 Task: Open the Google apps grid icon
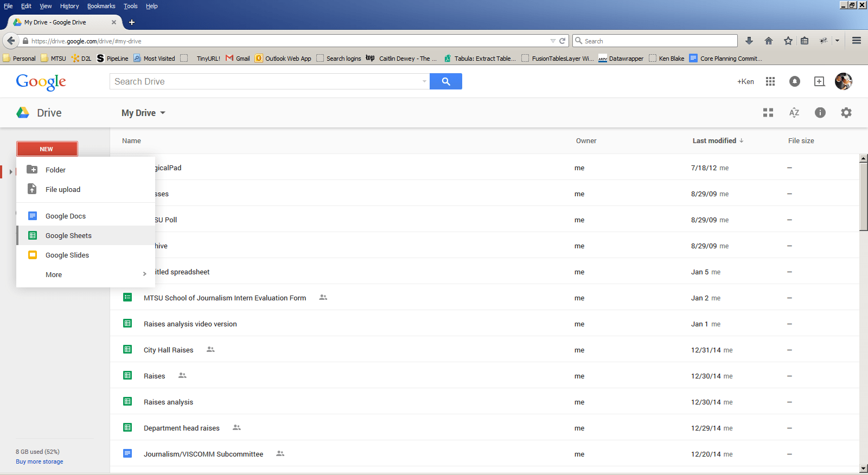(x=770, y=81)
